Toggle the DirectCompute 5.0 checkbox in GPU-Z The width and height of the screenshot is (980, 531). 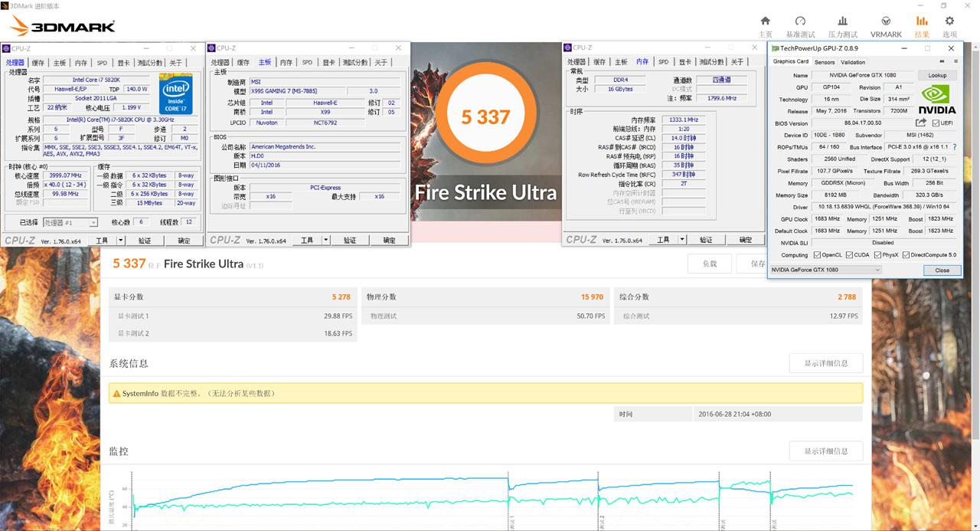pos(906,255)
